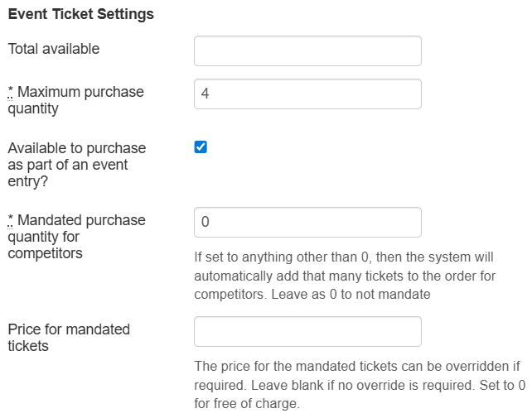Viewport: 532px width, 418px height.
Task: Click the 'Total available' label
Action: 54,49
